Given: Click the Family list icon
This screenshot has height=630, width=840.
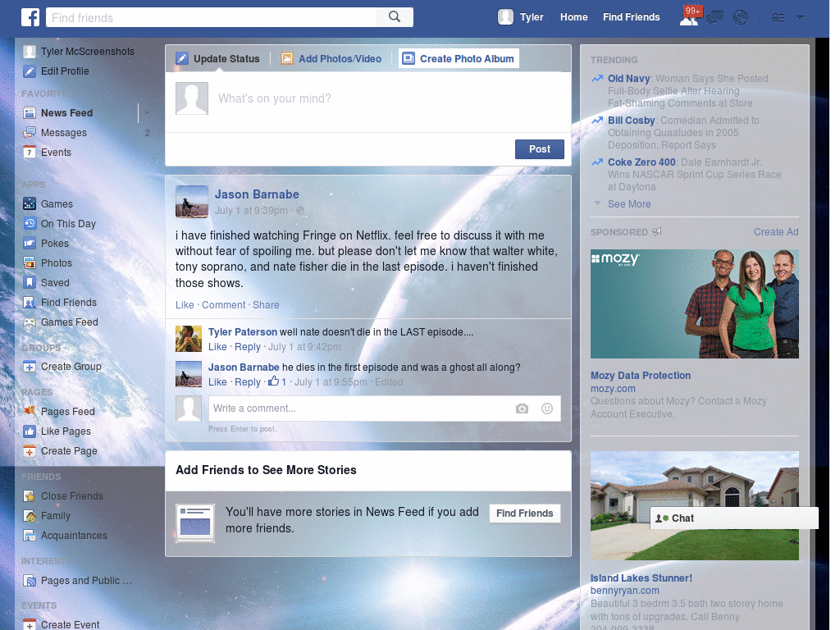Looking at the screenshot, I should 30,516.
